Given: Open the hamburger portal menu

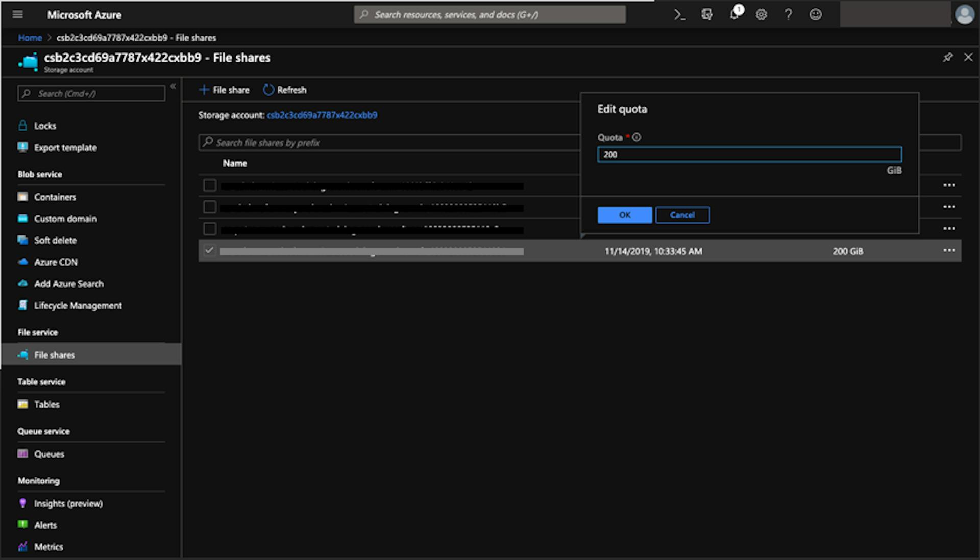Looking at the screenshot, I should (17, 15).
